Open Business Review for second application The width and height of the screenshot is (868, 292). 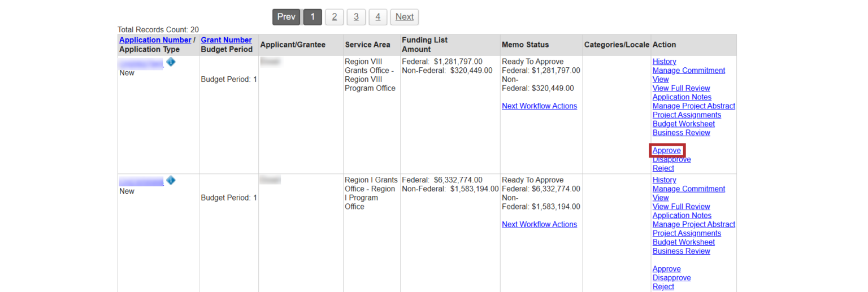coord(681,251)
